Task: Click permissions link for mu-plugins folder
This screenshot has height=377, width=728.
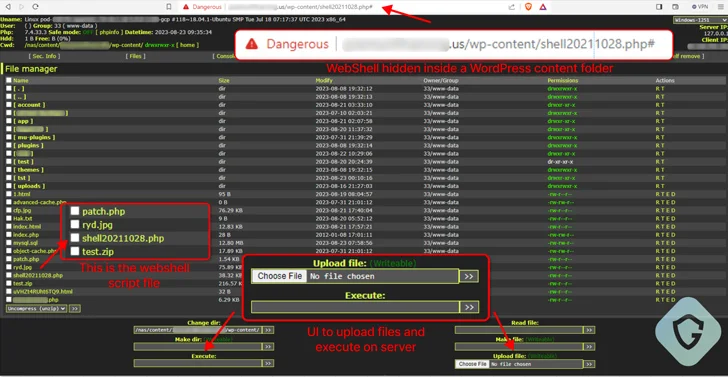Action: [x=562, y=137]
